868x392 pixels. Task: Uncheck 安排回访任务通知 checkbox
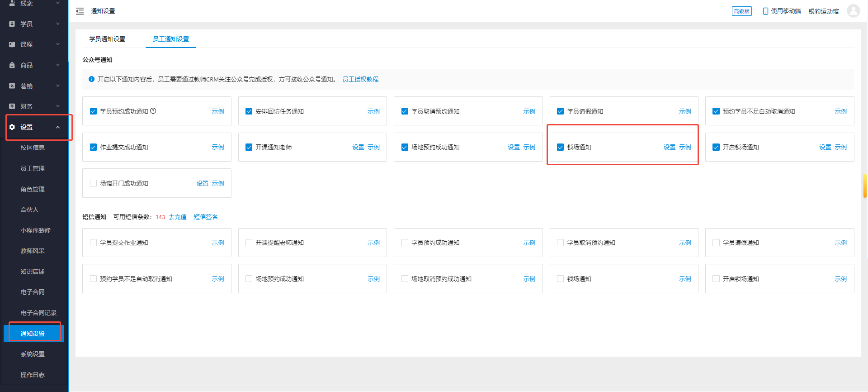[249, 111]
